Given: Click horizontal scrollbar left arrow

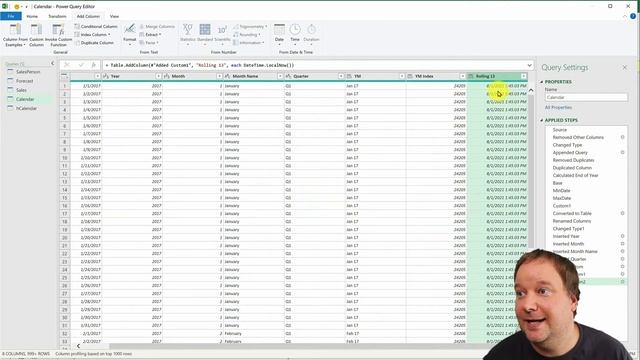Looking at the screenshot, I should (78, 346).
